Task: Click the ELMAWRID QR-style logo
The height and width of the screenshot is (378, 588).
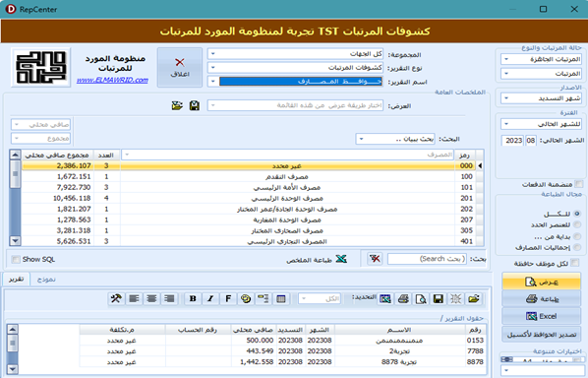Action: click(40, 67)
